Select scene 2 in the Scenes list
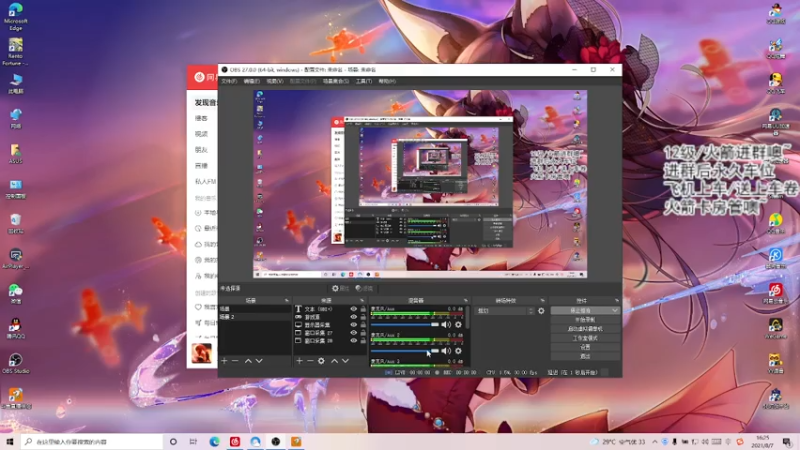The width and height of the screenshot is (800, 450). click(255, 317)
